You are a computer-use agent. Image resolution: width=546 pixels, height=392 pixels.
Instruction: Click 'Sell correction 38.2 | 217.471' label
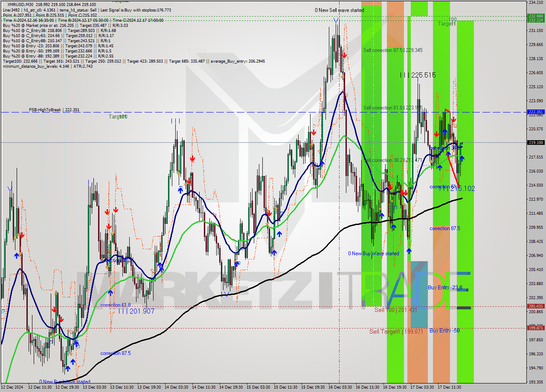coord(393,160)
